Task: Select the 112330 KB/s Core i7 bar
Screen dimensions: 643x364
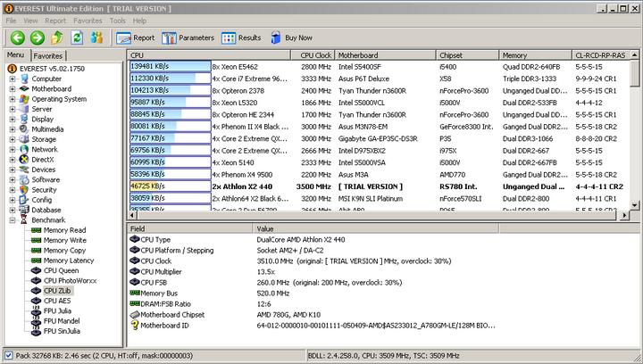Action: tap(171, 79)
